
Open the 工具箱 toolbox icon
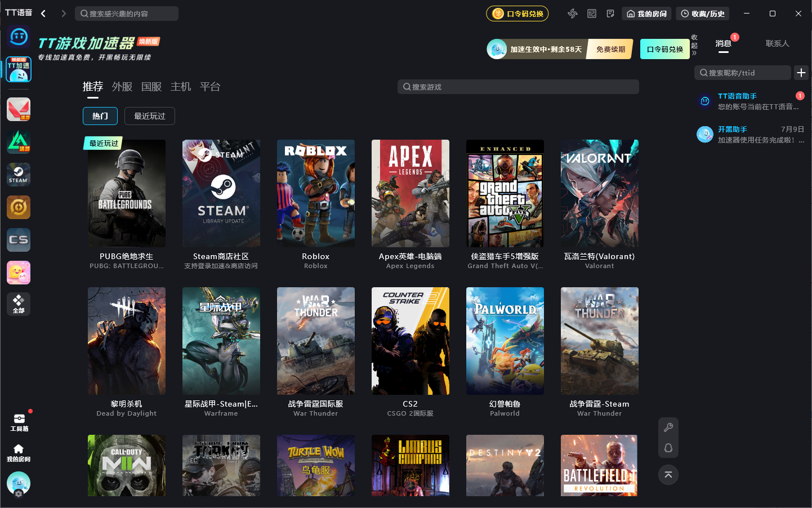(x=19, y=422)
